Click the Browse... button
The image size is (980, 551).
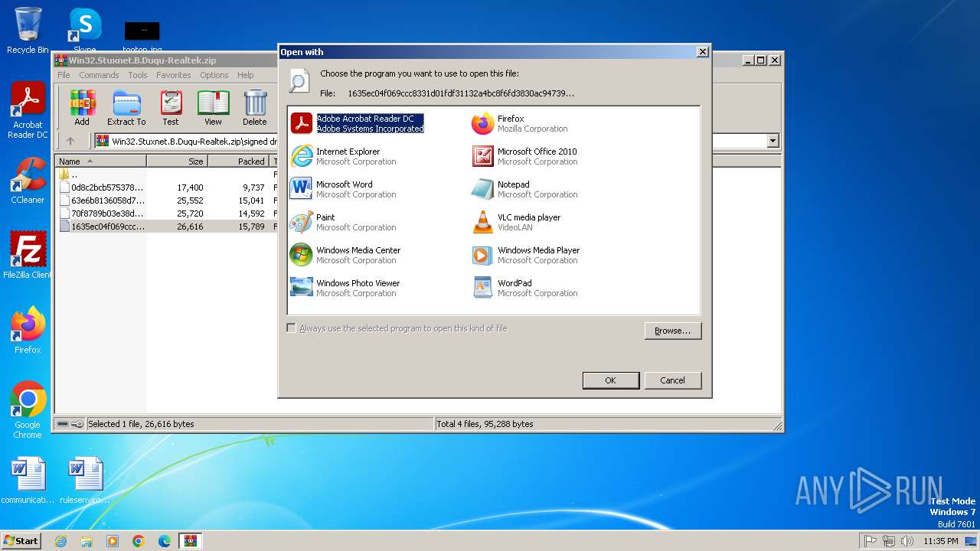pyautogui.click(x=673, y=331)
